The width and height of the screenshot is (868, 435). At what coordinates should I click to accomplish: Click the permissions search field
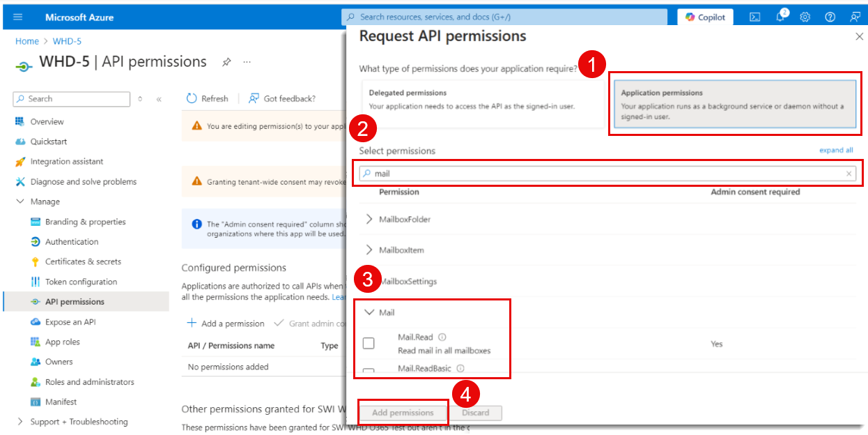tap(606, 174)
